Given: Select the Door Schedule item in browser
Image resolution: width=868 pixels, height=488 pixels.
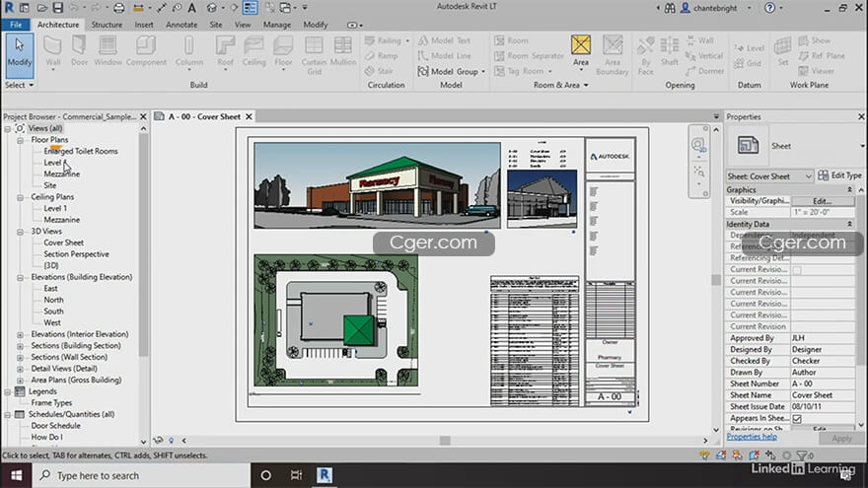Looking at the screenshot, I should pyautogui.click(x=55, y=426).
